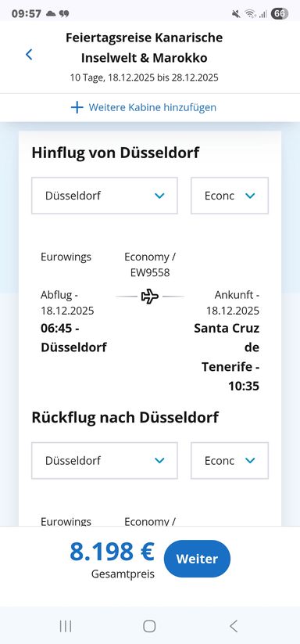Open recent apps with navigation bar icon
This screenshot has width=300, height=644.
(66, 626)
